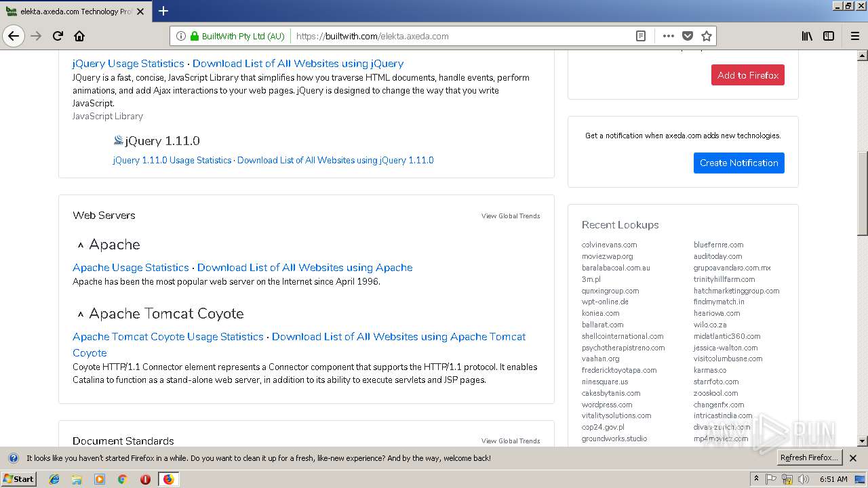Open Apache Usage Statistics link

point(131,267)
